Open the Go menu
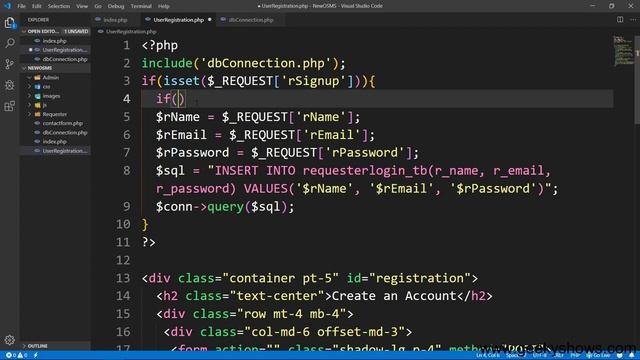This screenshot has height=360, width=640. pyautogui.click(x=98, y=6)
